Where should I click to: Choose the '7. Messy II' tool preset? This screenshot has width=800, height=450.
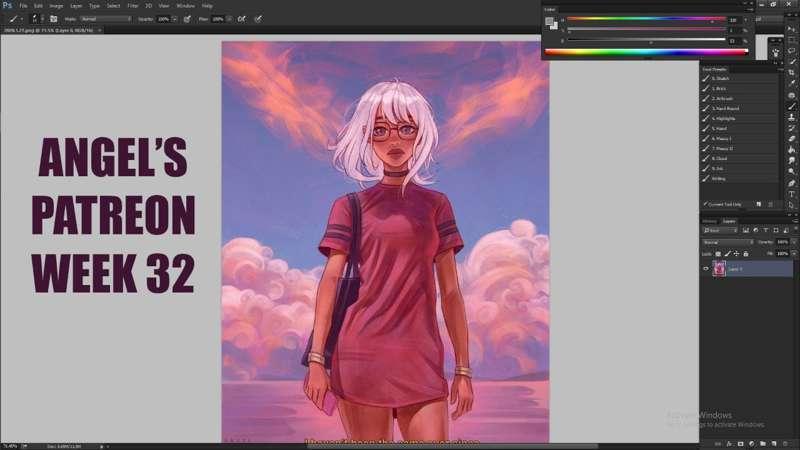740,148
